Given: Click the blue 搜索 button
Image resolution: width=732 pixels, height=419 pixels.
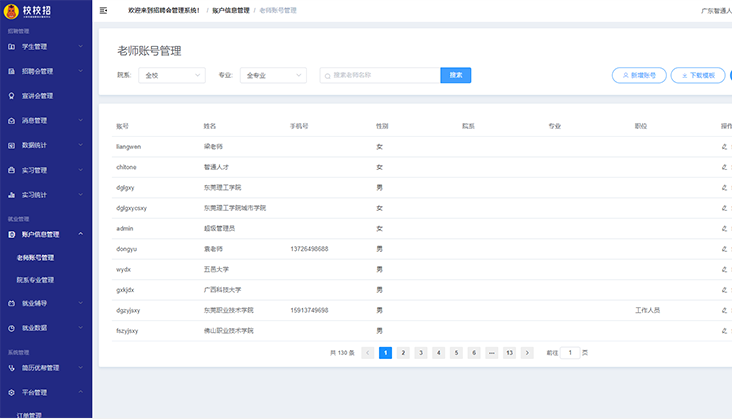Looking at the screenshot, I should (456, 75).
